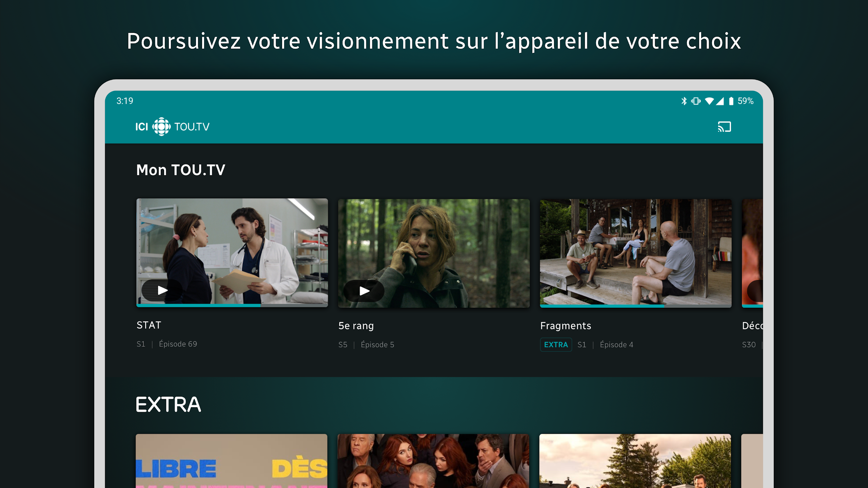868x488 pixels.
Task: Play the 5e rang episode
Action: 364,291
